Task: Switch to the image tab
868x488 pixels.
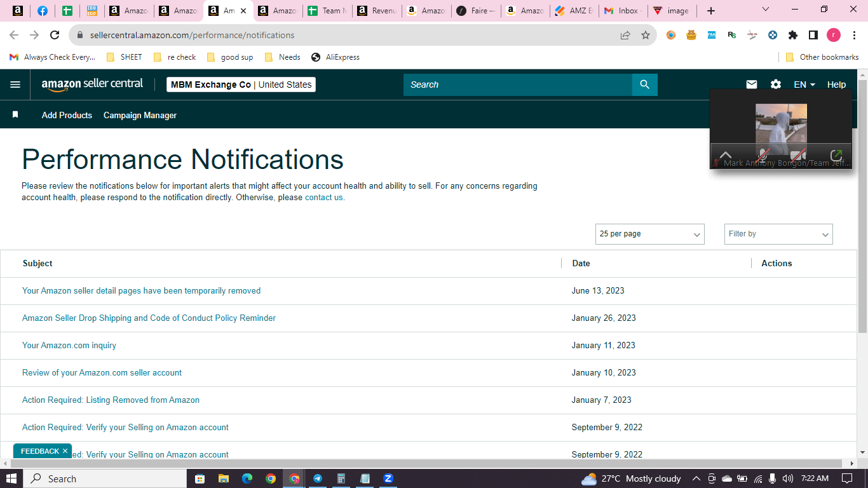Action: tap(672, 11)
